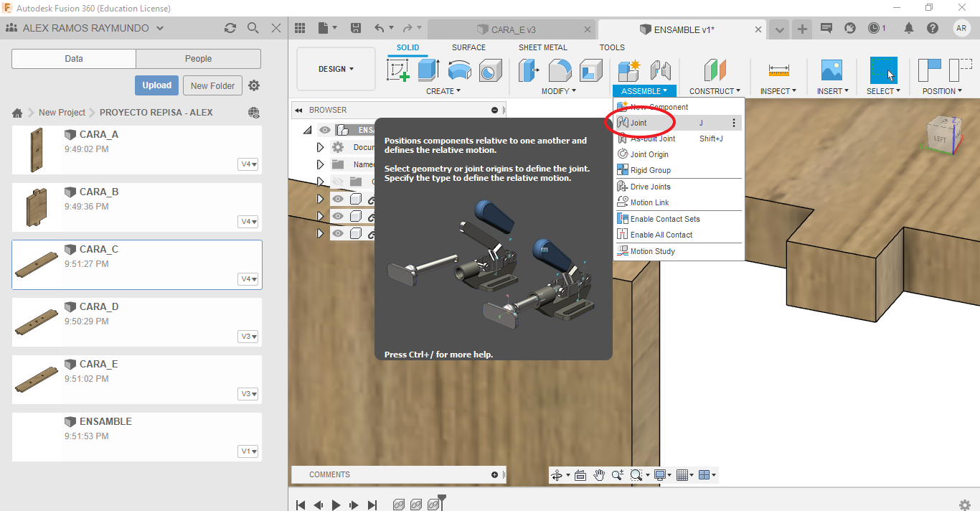Open the MODIFY dropdown menu
The width and height of the screenshot is (980, 511).
click(559, 91)
